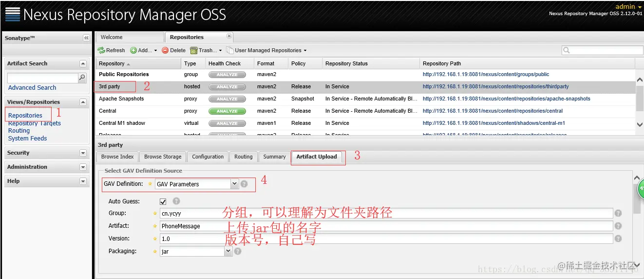Screen dimensions: 644x279
Task: Click ANALYZE for Apache Snapshots
Action: click(227, 99)
